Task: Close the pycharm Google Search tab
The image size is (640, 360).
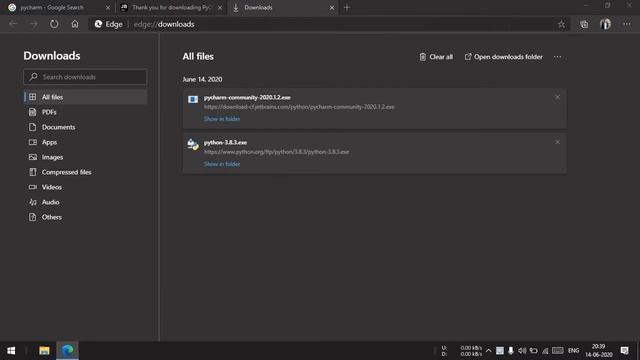Action: [108, 7]
